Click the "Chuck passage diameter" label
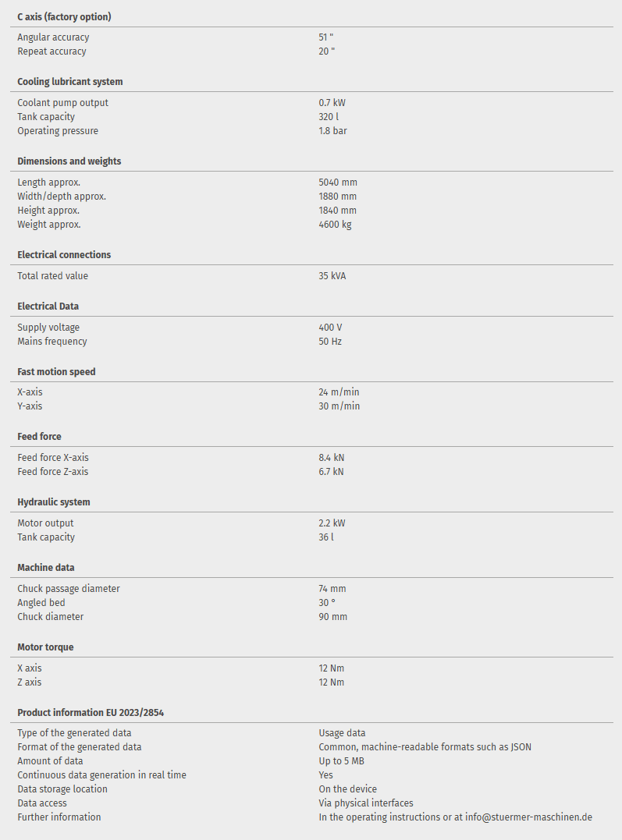 (x=69, y=589)
